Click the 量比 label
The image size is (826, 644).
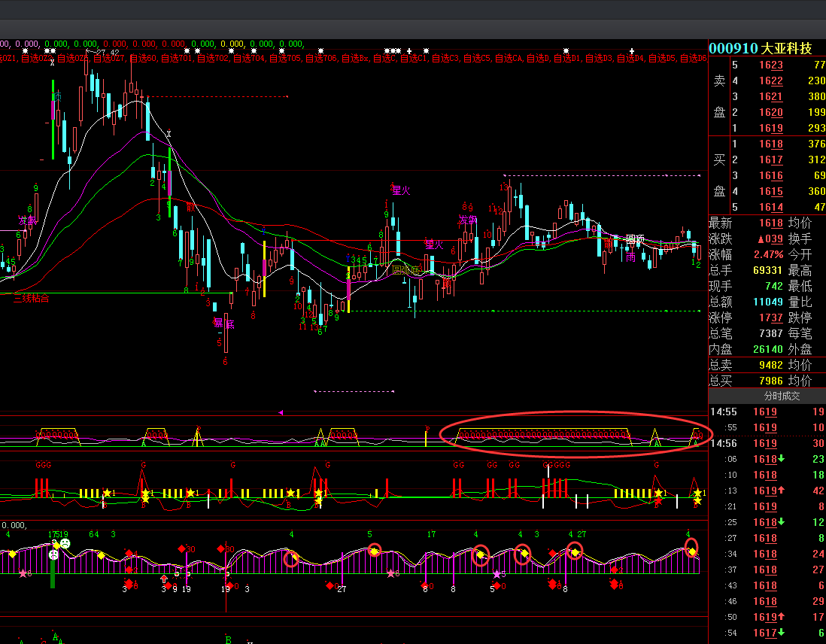coord(800,302)
